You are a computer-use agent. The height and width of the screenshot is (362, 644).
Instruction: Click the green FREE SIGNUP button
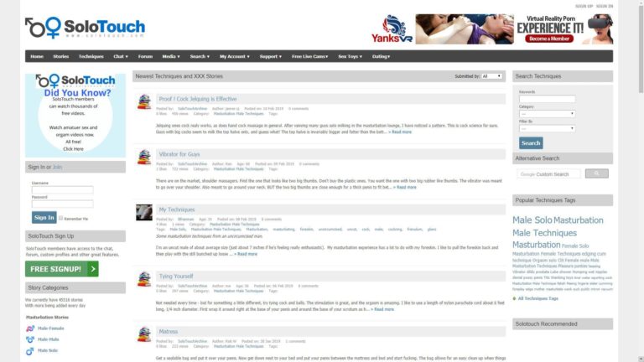coord(61,269)
